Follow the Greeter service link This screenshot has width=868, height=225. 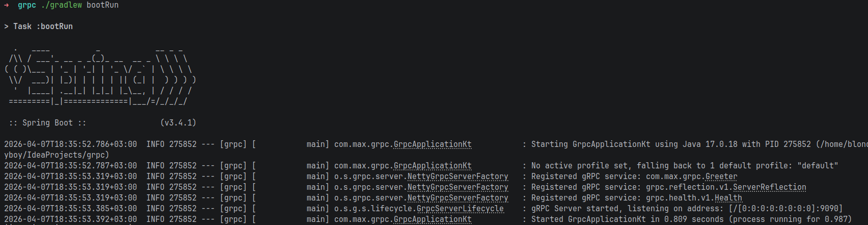(x=721, y=177)
